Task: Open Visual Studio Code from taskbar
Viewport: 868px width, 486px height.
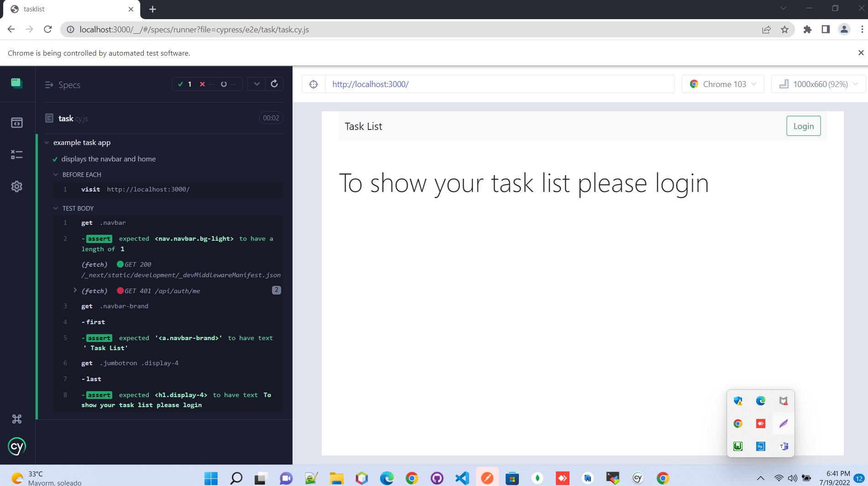Action: pos(462,478)
